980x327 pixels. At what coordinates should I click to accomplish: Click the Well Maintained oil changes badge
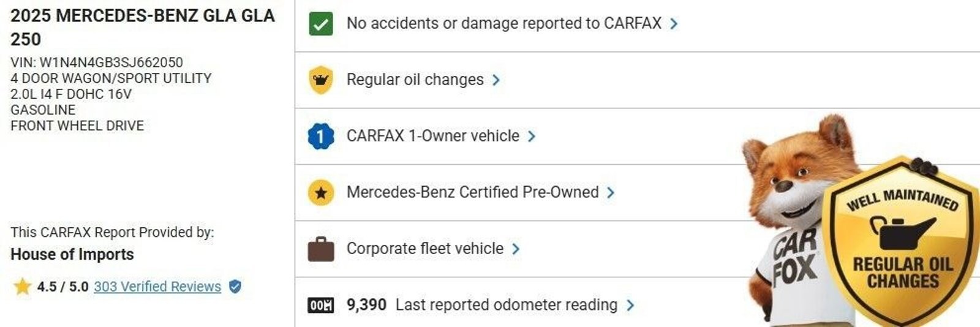pyautogui.click(x=902, y=245)
